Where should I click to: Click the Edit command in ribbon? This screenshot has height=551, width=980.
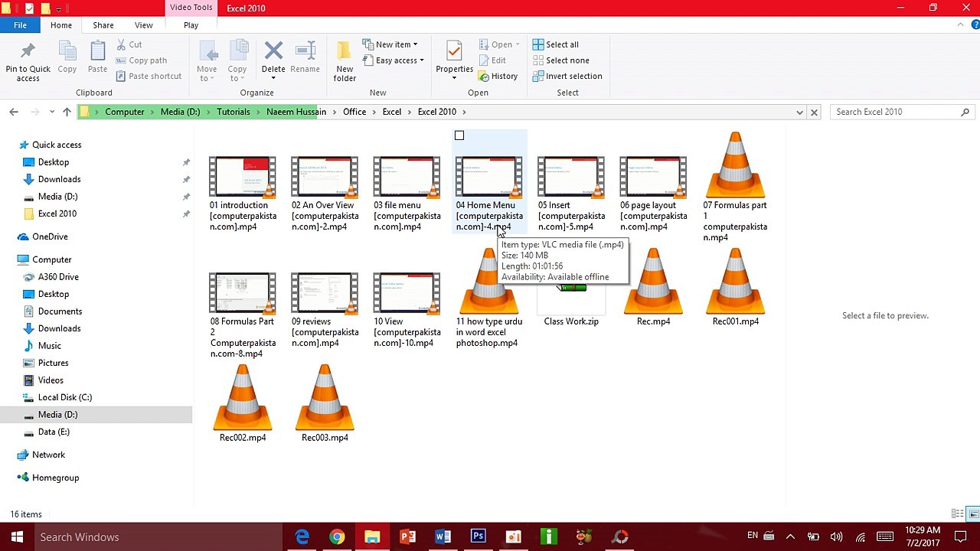pos(492,60)
